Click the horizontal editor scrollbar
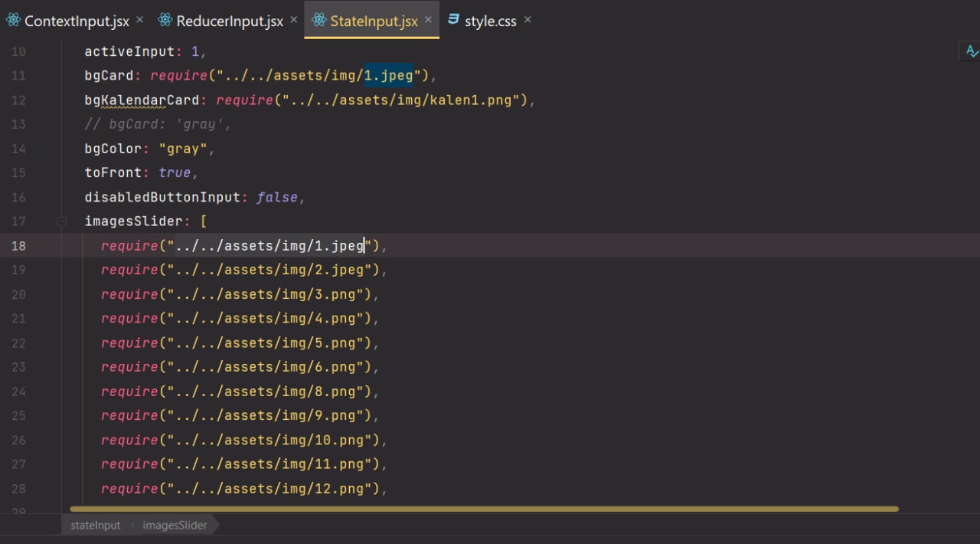 pos(482,508)
